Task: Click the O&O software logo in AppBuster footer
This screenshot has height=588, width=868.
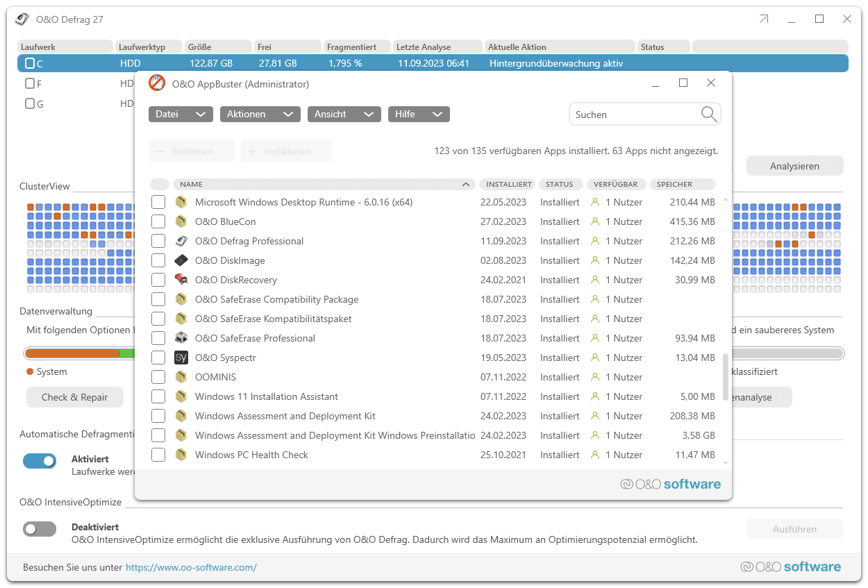Action: click(671, 484)
